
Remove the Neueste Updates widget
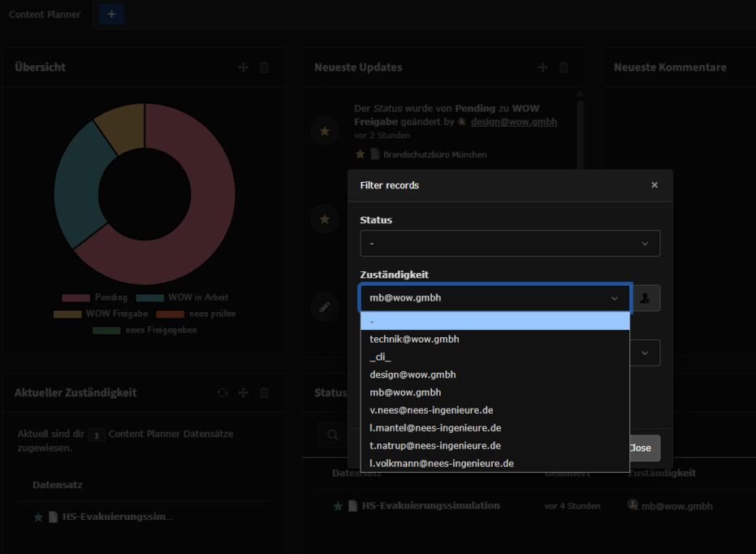click(x=564, y=67)
